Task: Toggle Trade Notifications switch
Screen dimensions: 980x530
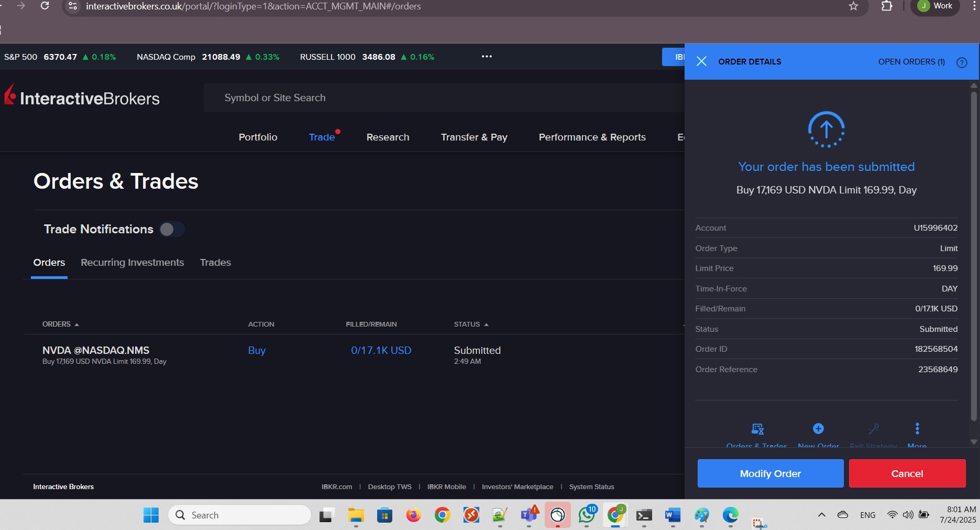Action: [x=171, y=229]
